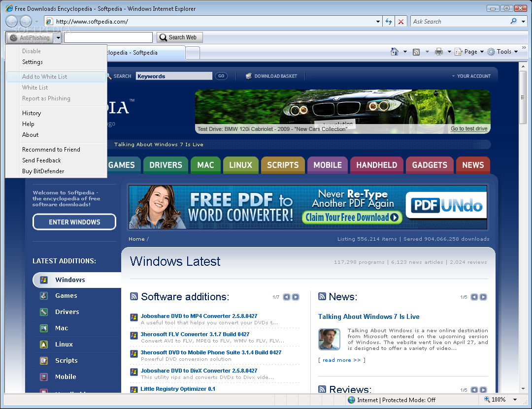532x409 pixels.
Task: Select Buy BitDefender menu entry
Action: click(x=56, y=171)
